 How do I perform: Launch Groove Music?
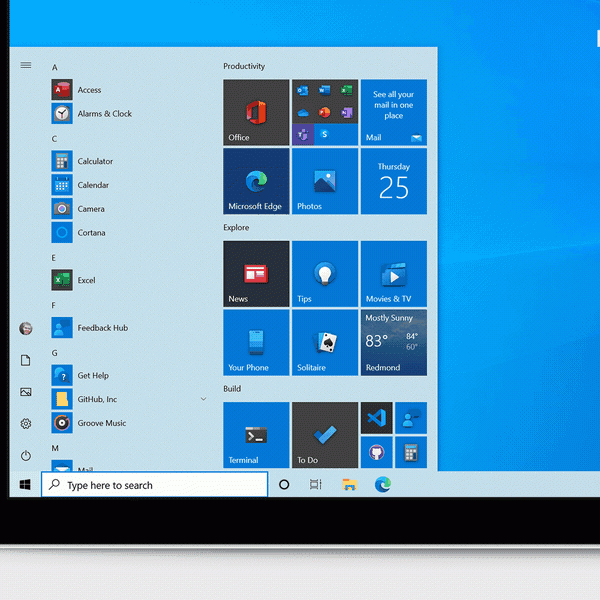click(130, 423)
